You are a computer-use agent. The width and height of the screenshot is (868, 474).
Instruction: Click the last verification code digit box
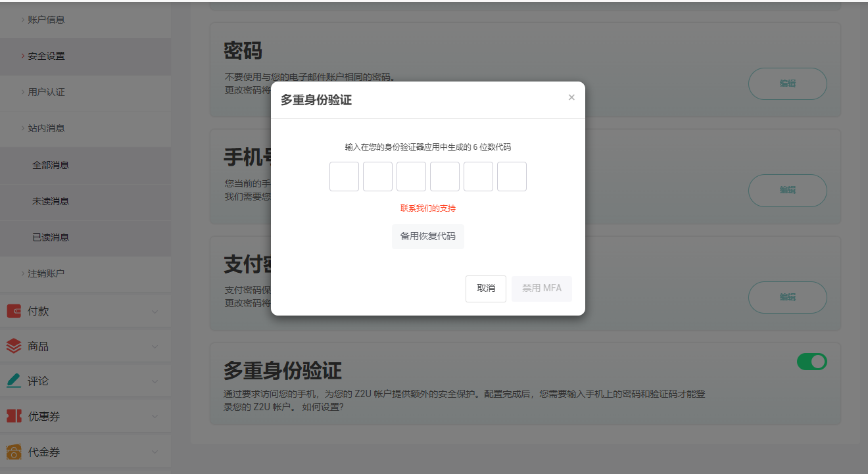pos(512,177)
